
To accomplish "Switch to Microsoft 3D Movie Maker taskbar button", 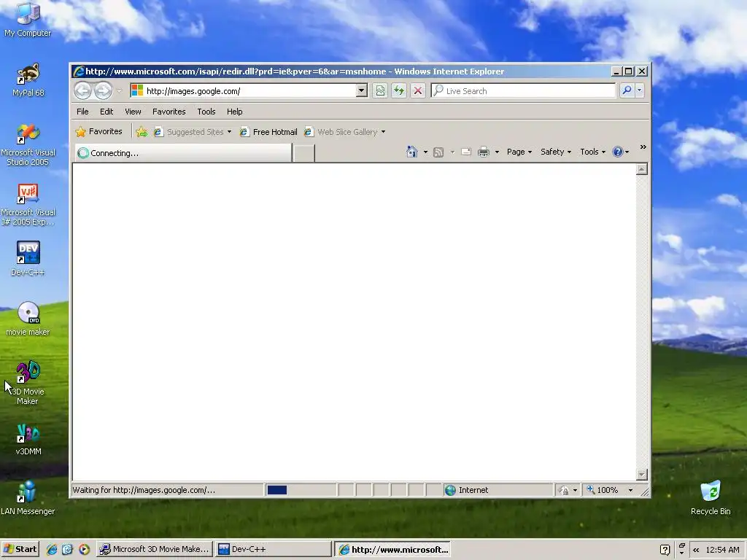I will [154, 549].
